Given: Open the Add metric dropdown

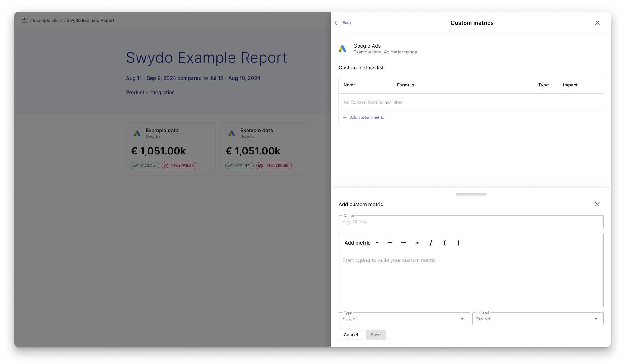Looking at the screenshot, I should coord(362,243).
